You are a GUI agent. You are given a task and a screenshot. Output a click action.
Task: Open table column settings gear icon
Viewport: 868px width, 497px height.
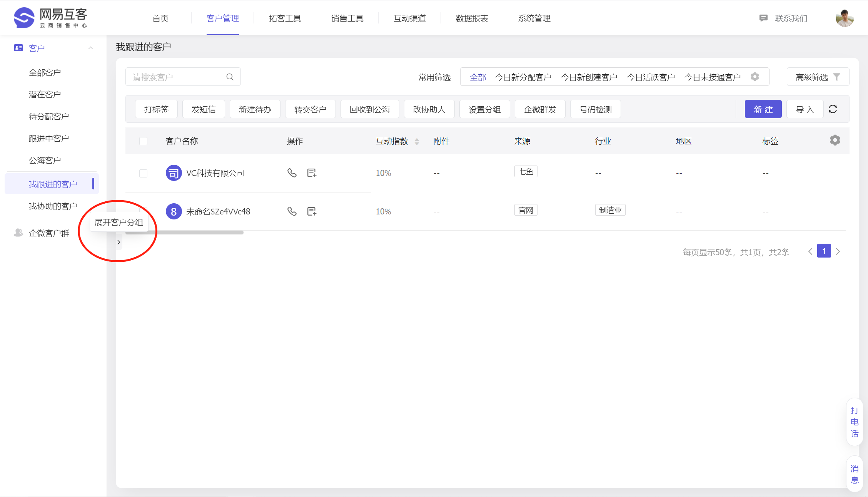tap(835, 140)
